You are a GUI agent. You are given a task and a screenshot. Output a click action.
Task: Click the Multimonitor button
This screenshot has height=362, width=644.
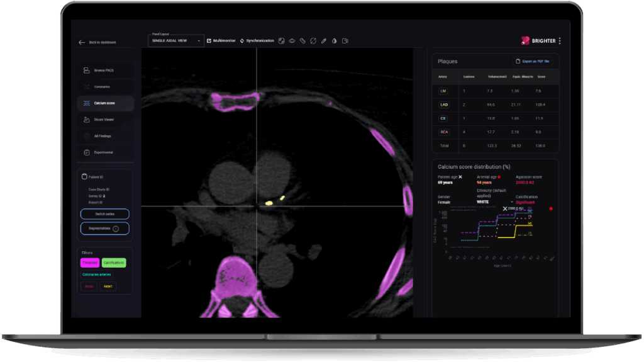coord(221,41)
